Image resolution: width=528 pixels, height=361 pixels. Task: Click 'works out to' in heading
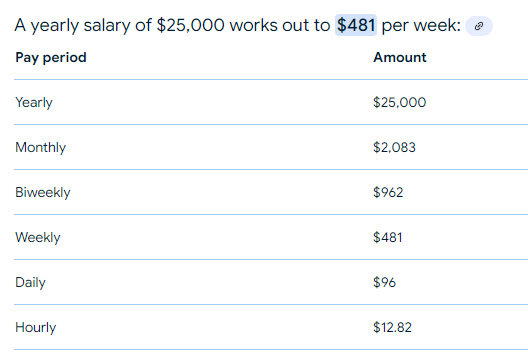pyautogui.click(x=280, y=25)
